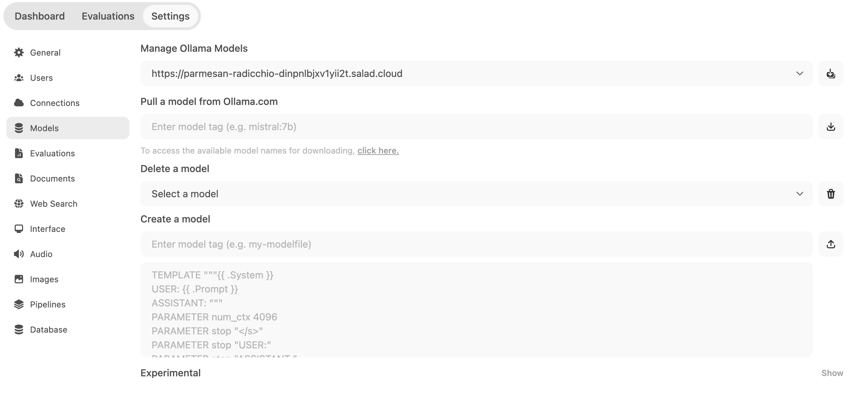Click the pull model download icon
The width and height of the screenshot is (868, 419).
pyautogui.click(x=831, y=127)
